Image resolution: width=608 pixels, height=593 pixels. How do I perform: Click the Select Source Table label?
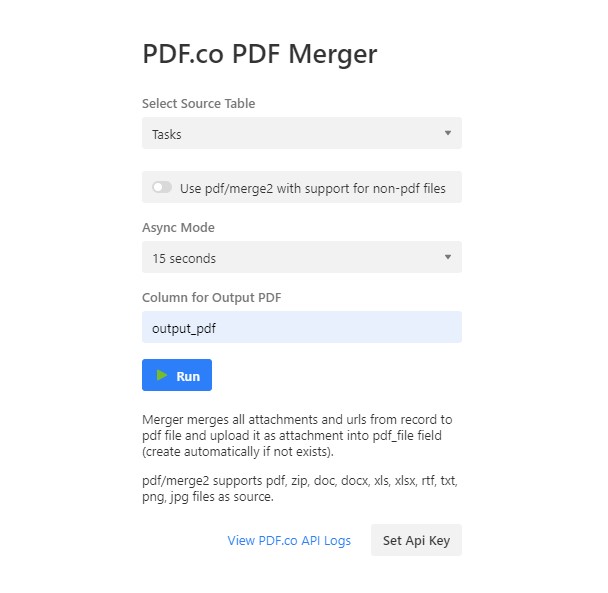click(x=199, y=104)
